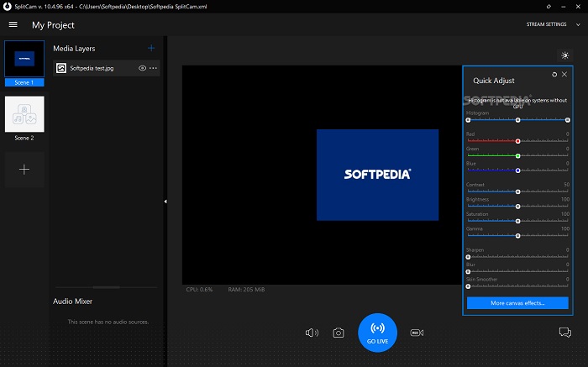
Task: Open STREAM SETTINGS
Action: (x=546, y=24)
